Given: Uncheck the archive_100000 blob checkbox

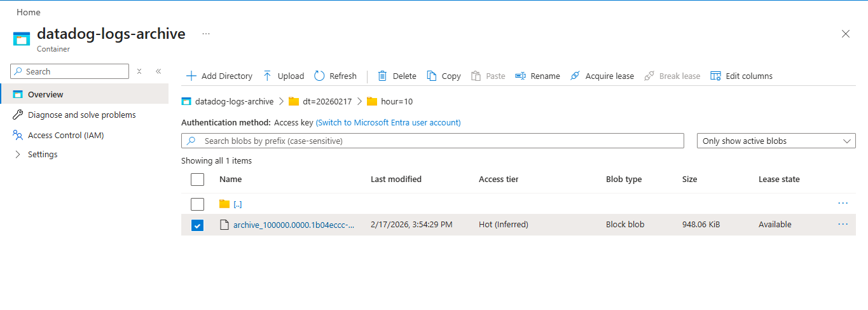Looking at the screenshot, I should [198, 225].
